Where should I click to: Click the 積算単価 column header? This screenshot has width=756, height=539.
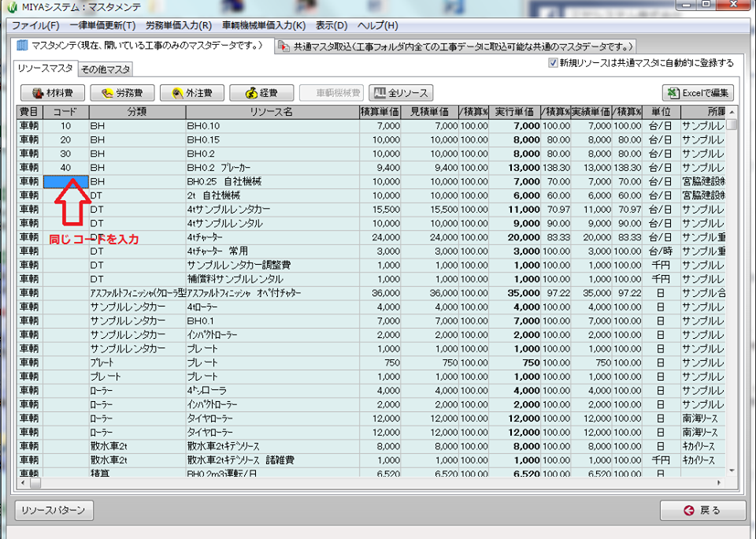pos(380,112)
